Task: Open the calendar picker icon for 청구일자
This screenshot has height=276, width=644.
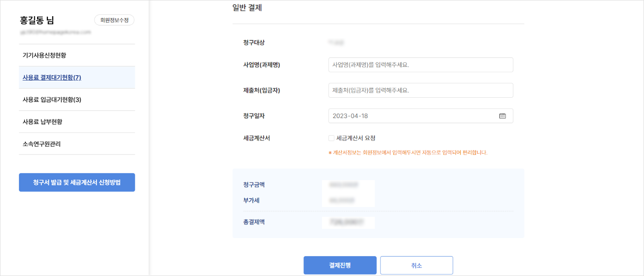Action: coord(502,116)
